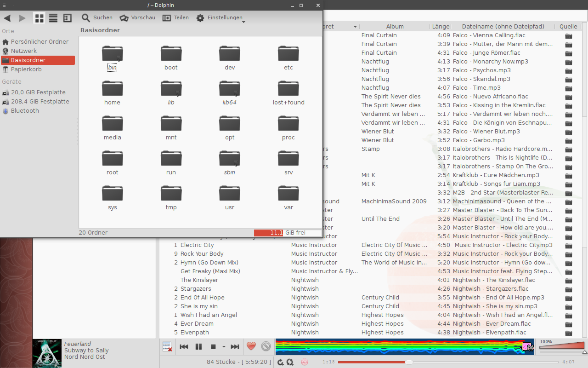Select the home folder icon

(x=113, y=88)
